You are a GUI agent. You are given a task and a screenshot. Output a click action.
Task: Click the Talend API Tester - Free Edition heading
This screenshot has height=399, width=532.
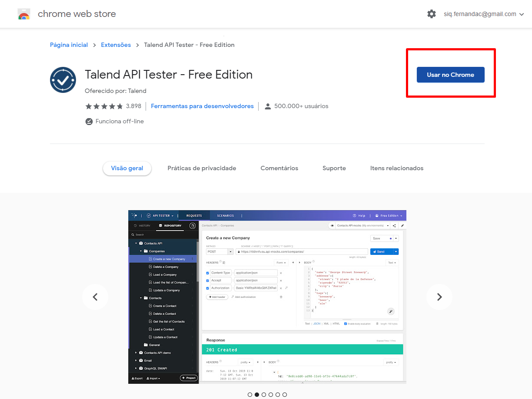169,75
